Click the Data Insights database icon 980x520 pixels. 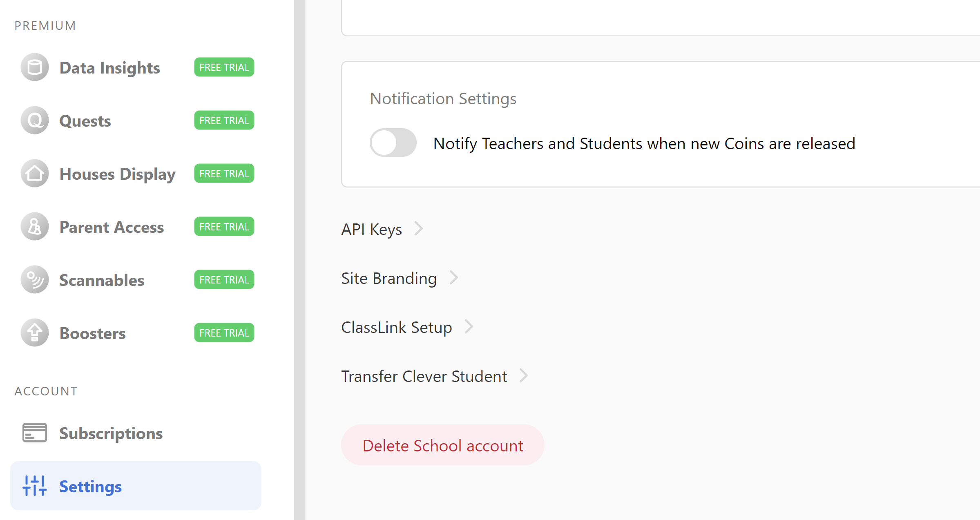click(x=35, y=67)
